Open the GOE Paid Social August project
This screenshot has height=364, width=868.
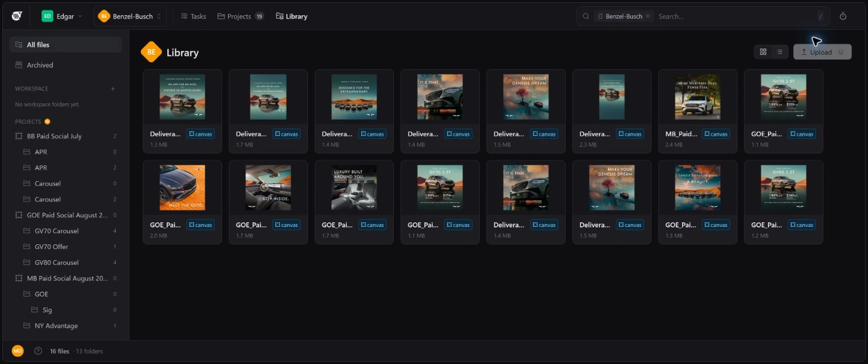point(66,215)
